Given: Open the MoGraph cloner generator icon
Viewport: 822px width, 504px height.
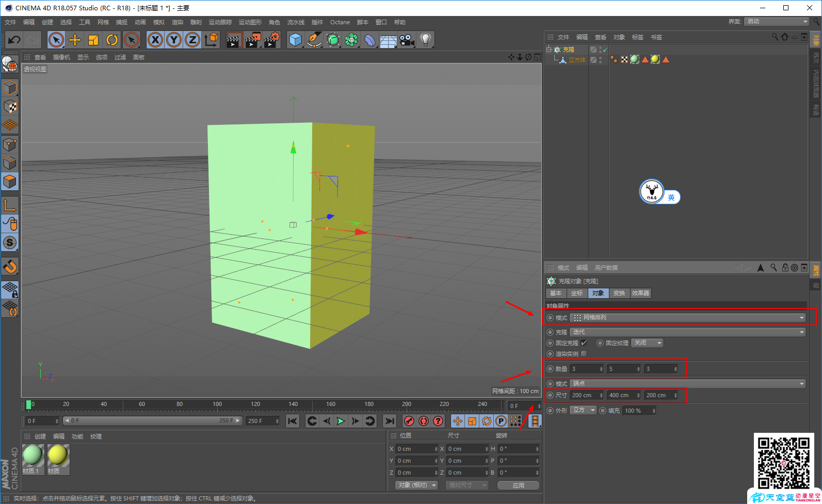Looking at the screenshot, I should 351,40.
